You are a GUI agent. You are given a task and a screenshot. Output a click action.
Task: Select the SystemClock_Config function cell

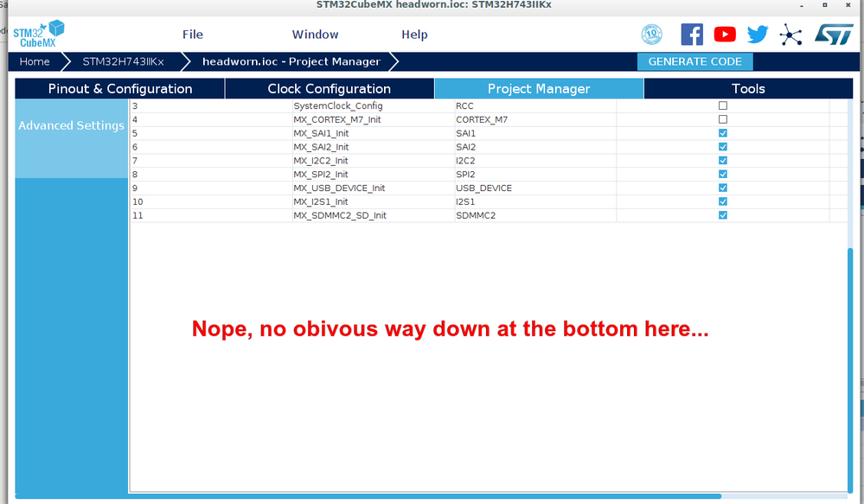click(x=374, y=105)
